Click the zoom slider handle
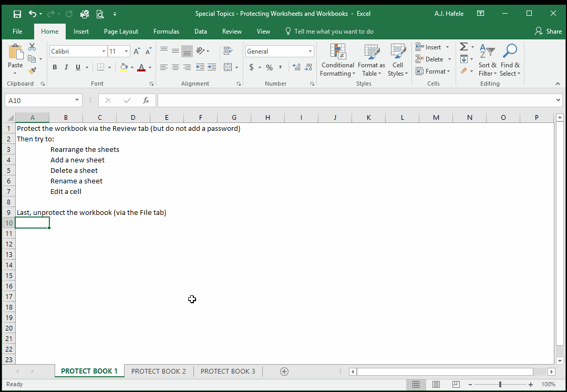Viewport: 567px width, 392px height. (x=500, y=385)
